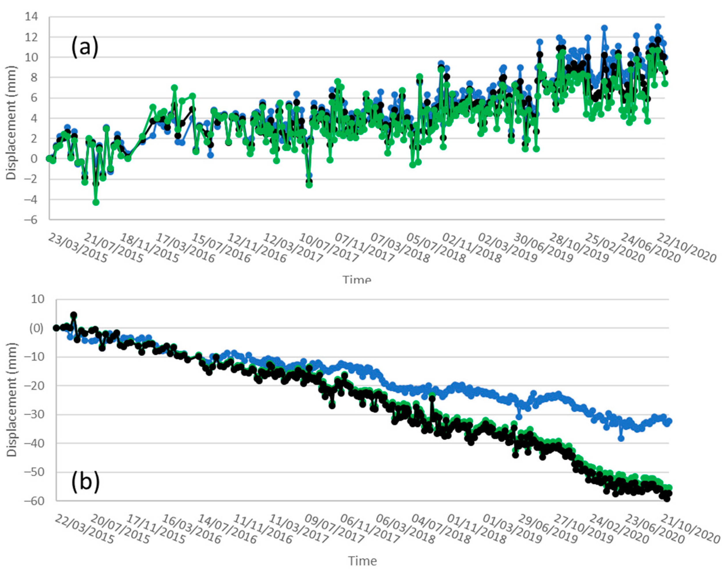Select the 09/07/2017 axis date

334,529
